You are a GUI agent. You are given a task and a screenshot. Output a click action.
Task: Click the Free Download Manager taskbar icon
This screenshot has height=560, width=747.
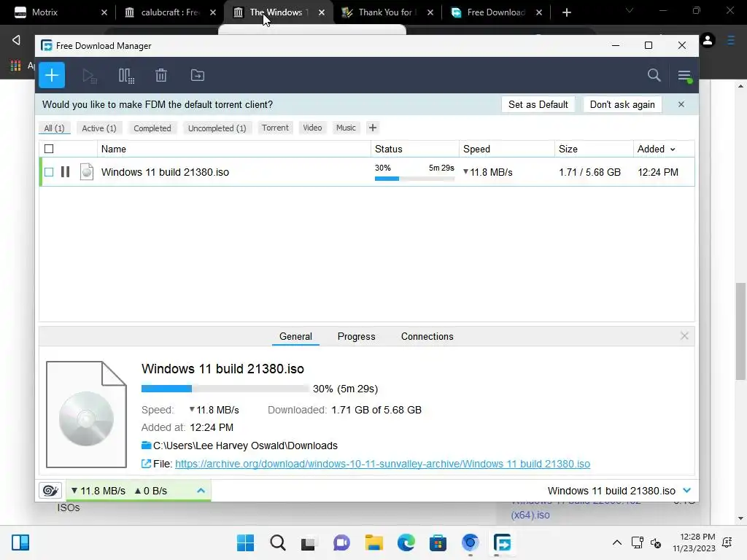click(502, 542)
